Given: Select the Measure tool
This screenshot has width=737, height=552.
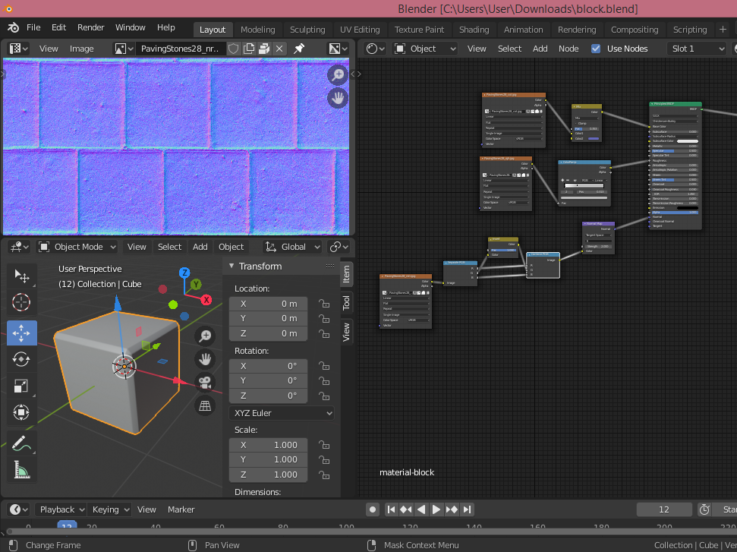Looking at the screenshot, I should point(22,470).
